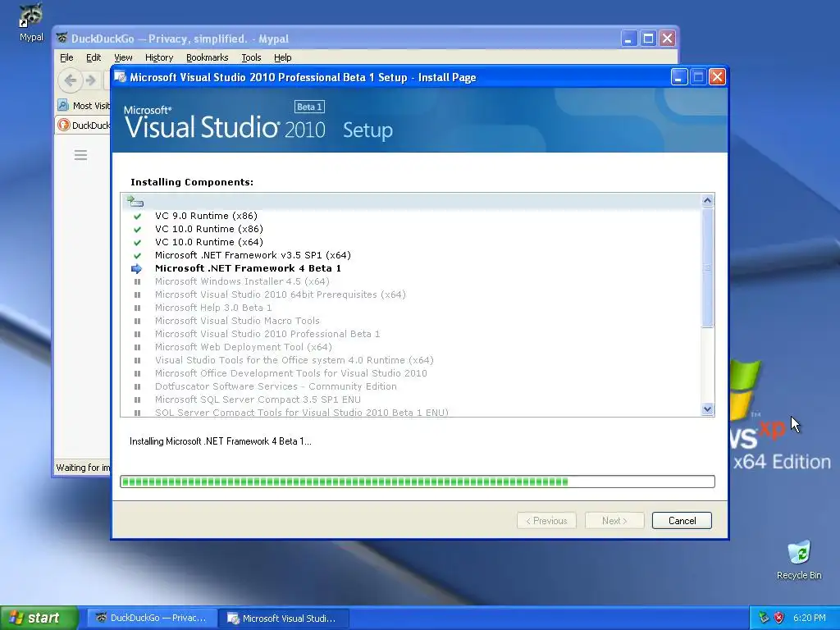This screenshot has height=630, width=840.
Task: Open the File menu in Mypal
Action: (66, 57)
